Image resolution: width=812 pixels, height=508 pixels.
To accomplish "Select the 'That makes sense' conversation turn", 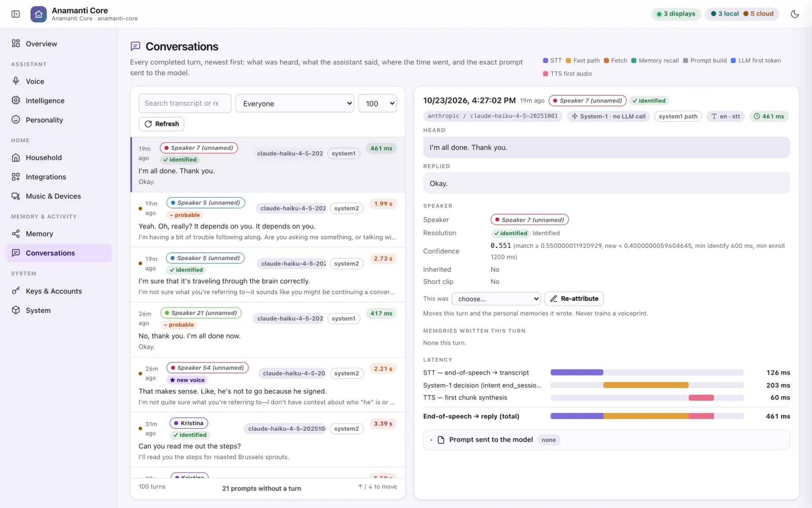I will pos(268,385).
